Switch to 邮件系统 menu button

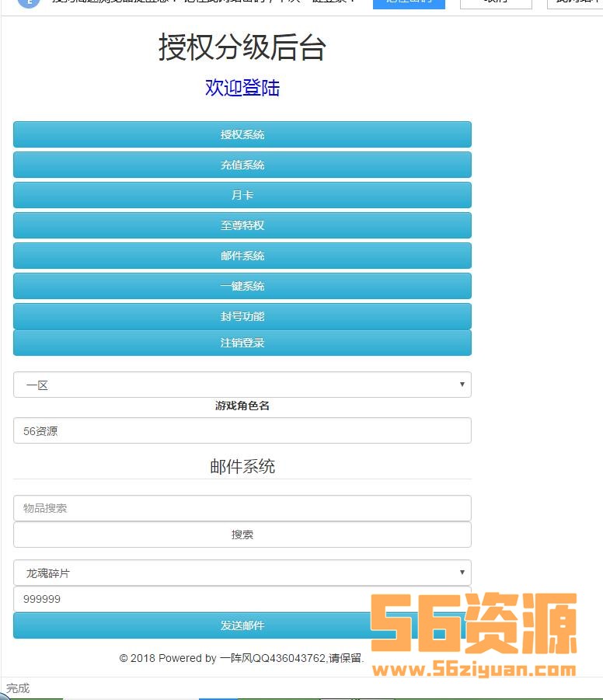click(242, 256)
